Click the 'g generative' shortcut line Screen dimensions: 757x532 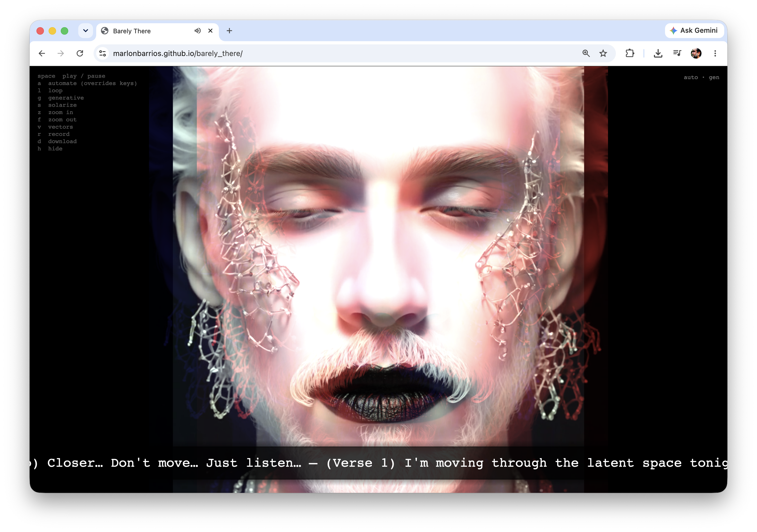coord(61,98)
